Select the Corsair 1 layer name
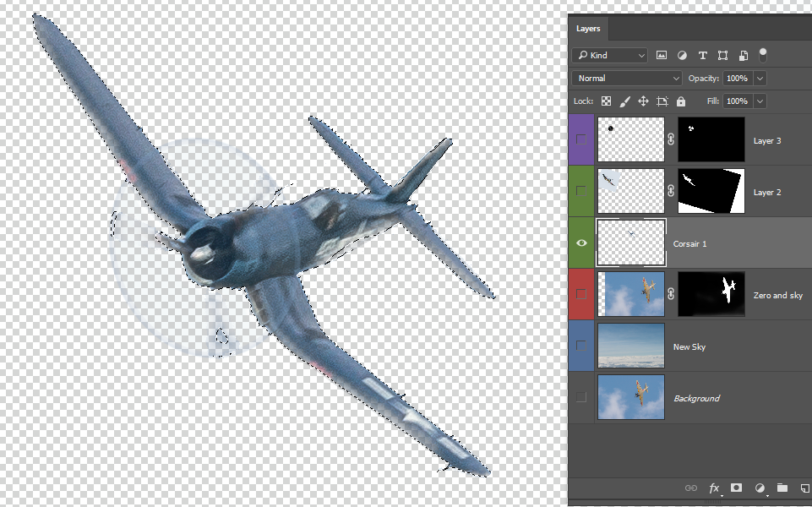 [689, 244]
